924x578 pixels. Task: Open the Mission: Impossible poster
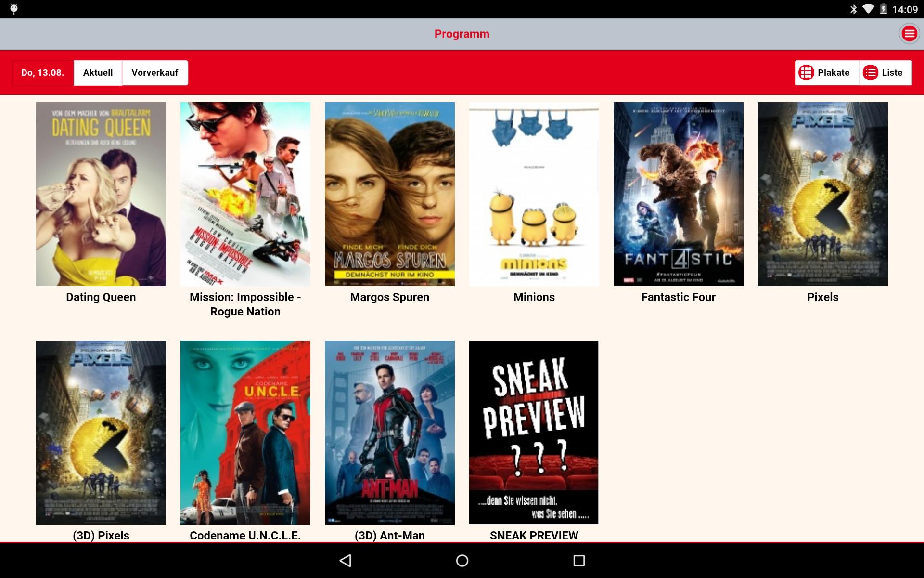click(245, 194)
